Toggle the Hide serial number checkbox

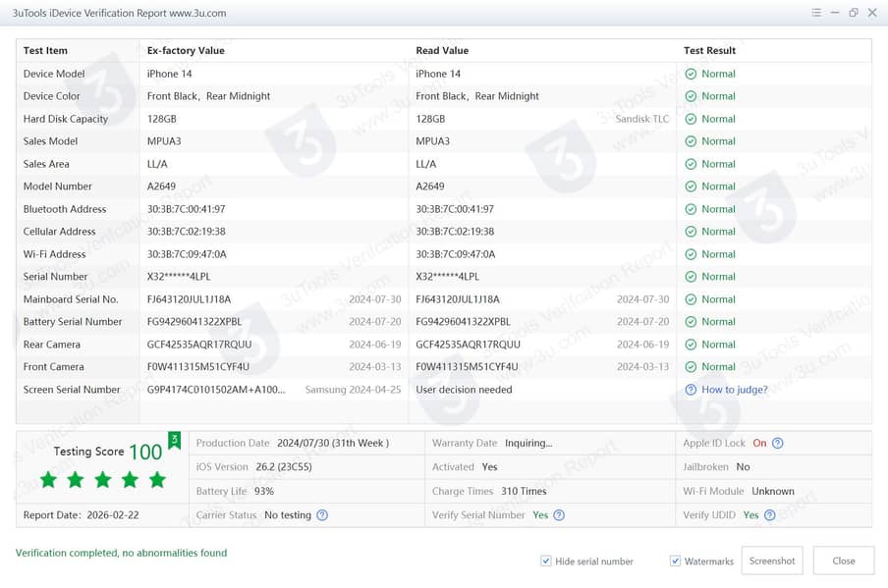[x=546, y=561]
